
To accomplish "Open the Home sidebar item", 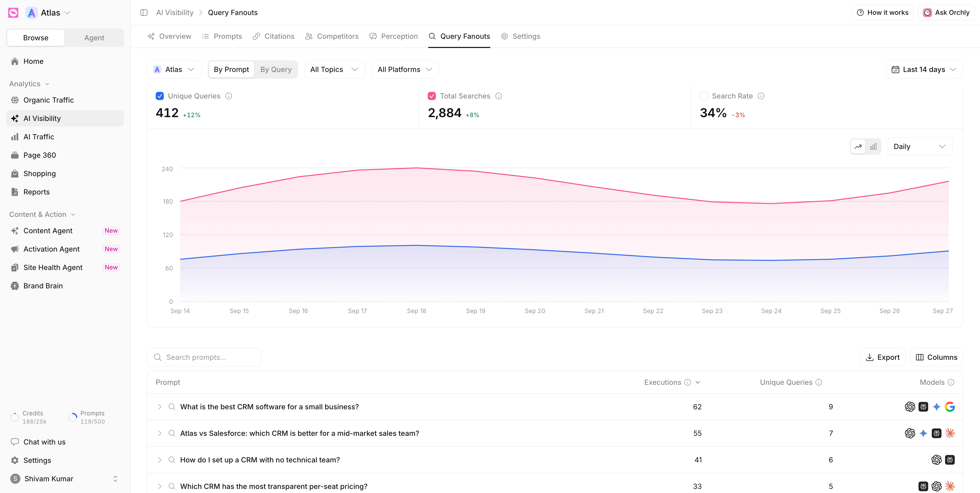I will click(x=65, y=61).
